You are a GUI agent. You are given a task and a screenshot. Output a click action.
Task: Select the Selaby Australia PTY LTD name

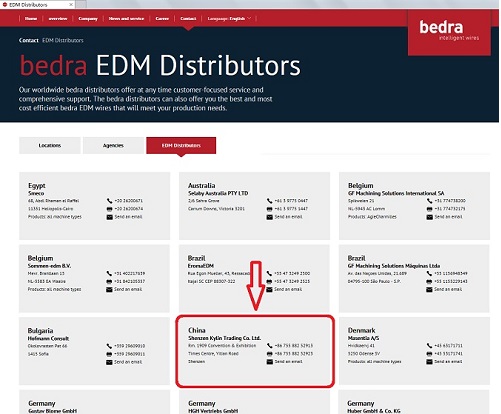pos(218,193)
